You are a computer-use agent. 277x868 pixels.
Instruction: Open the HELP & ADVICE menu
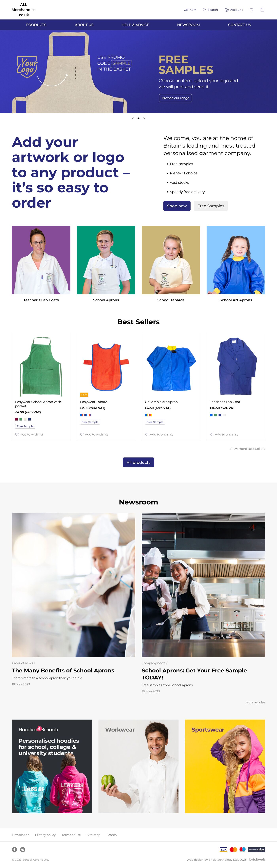pos(135,25)
